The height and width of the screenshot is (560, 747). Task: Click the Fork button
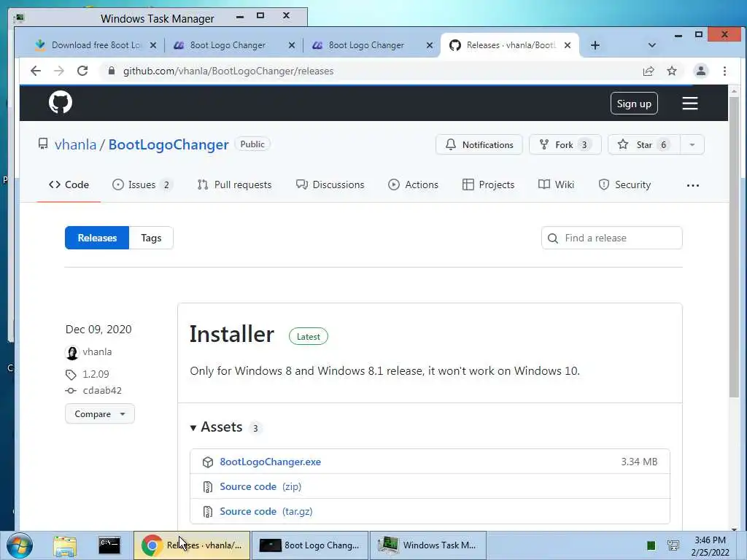[565, 145]
